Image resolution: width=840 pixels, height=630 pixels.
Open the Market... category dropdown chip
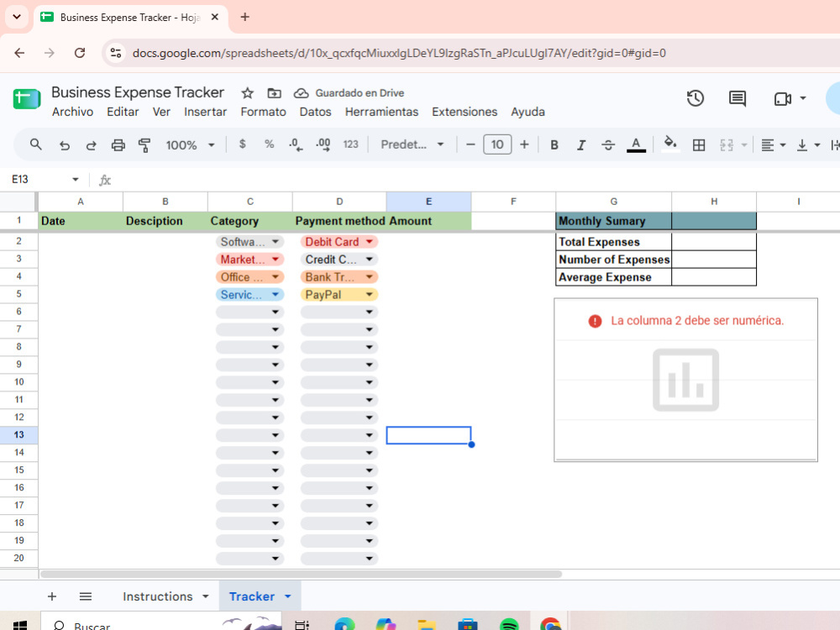[x=249, y=260]
